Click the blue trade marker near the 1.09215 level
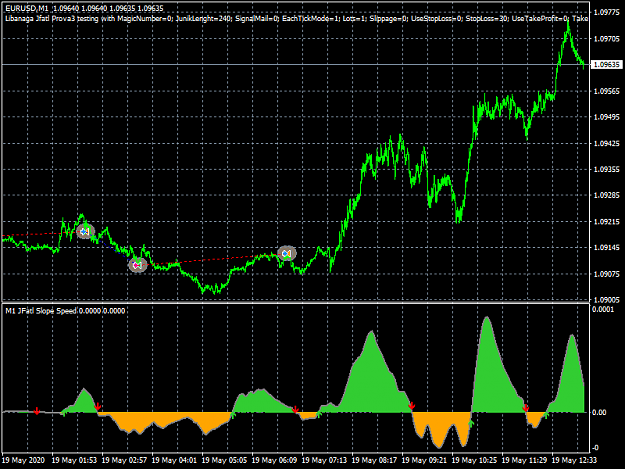 point(85,231)
